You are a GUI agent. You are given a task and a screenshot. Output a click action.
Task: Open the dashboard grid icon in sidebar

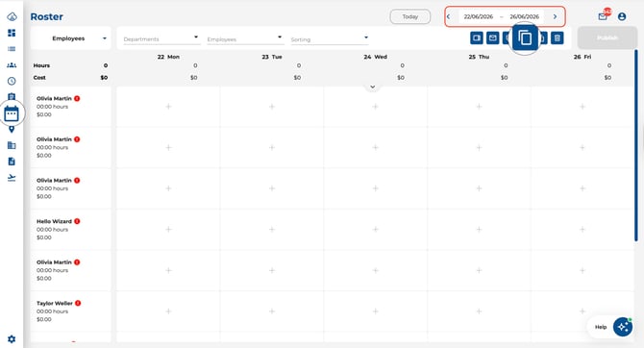click(12, 33)
